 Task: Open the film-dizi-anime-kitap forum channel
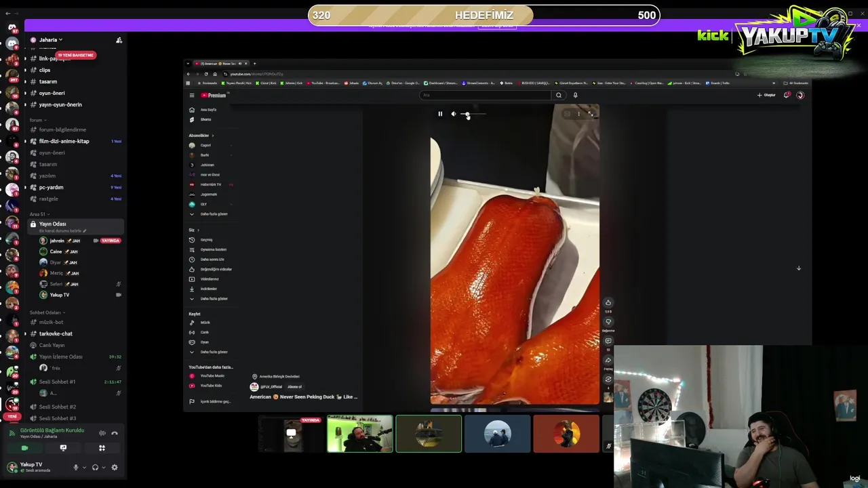coord(64,142)
